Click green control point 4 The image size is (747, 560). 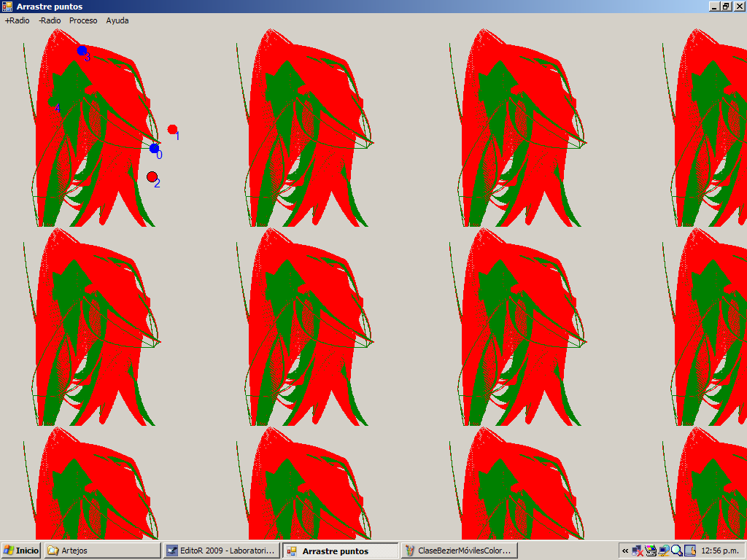click(x=52, y=103)
